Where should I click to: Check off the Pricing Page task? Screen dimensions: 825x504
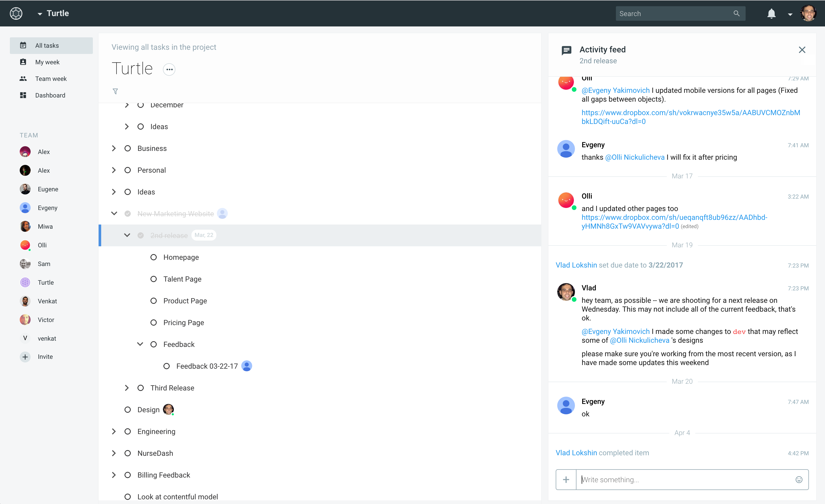pyautogui.click(x=153, y=323)
